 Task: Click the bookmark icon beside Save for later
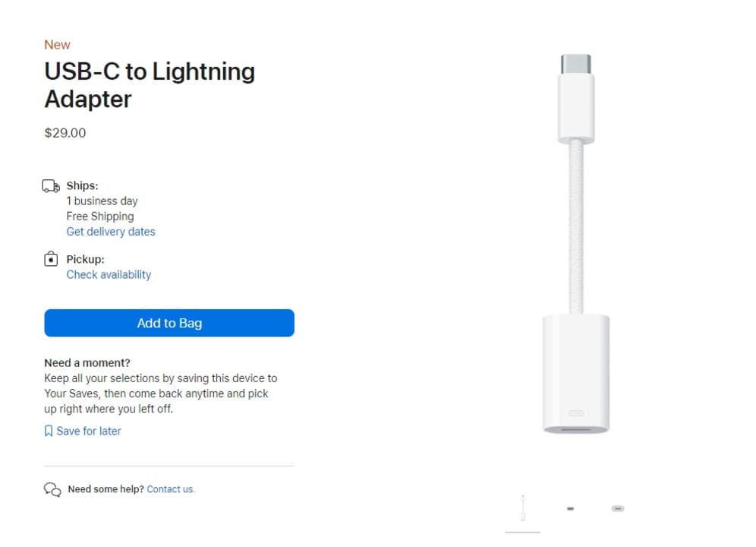(49, 431)
